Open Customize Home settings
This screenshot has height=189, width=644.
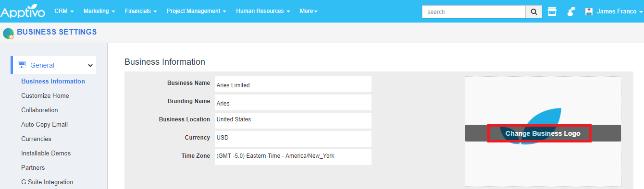(x=45, y=95)
